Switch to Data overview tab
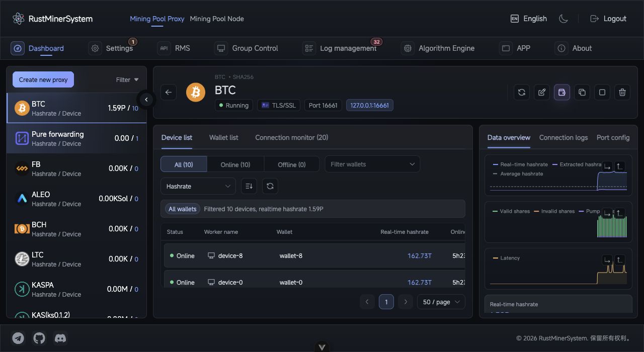This screenshot has height=352, width=644. pyautogui.click(x=509, y=137)
